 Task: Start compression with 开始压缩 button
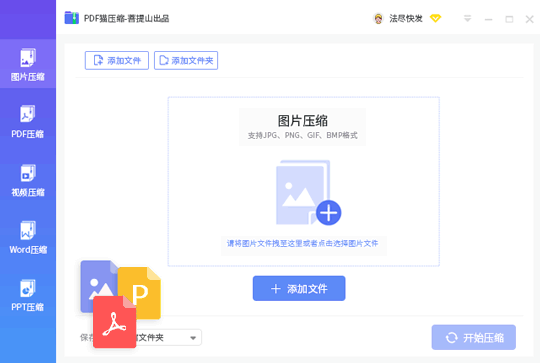[474, 338]
